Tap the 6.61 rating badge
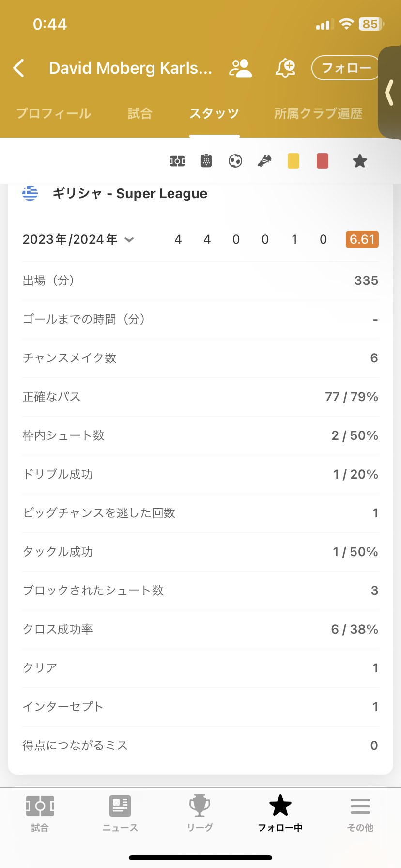 (362, 239)
